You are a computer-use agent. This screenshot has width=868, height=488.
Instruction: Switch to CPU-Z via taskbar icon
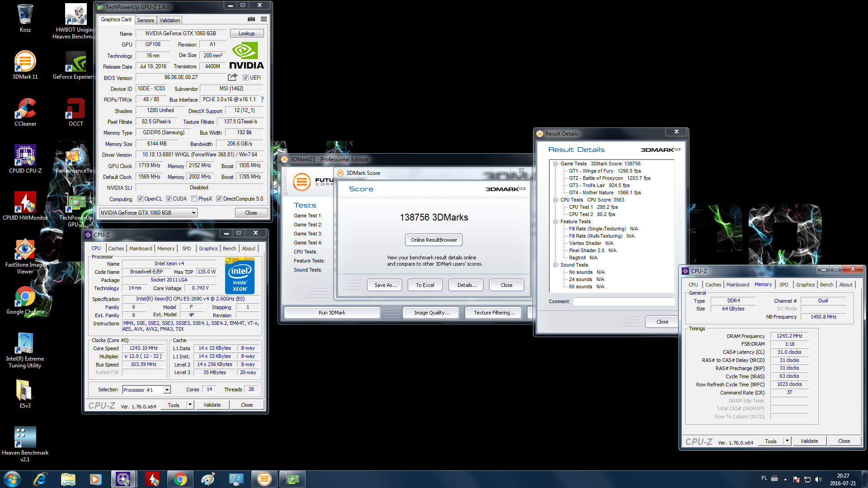pos(123,479)
